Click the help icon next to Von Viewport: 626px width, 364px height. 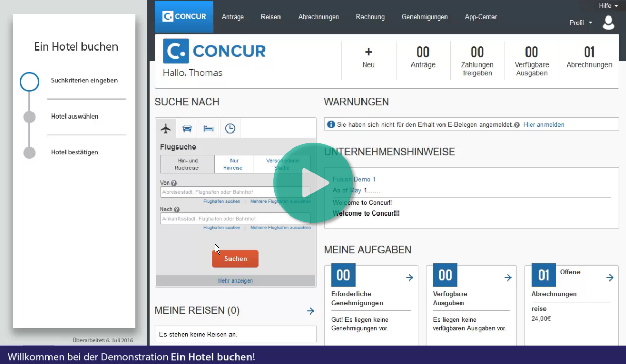click(x=174, y=183)
